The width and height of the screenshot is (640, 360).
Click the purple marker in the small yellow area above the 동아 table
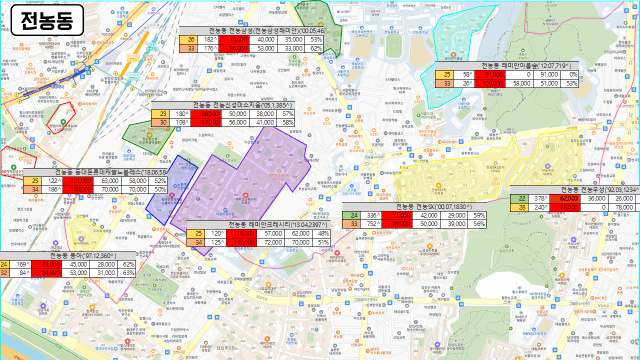coord(81,239)
